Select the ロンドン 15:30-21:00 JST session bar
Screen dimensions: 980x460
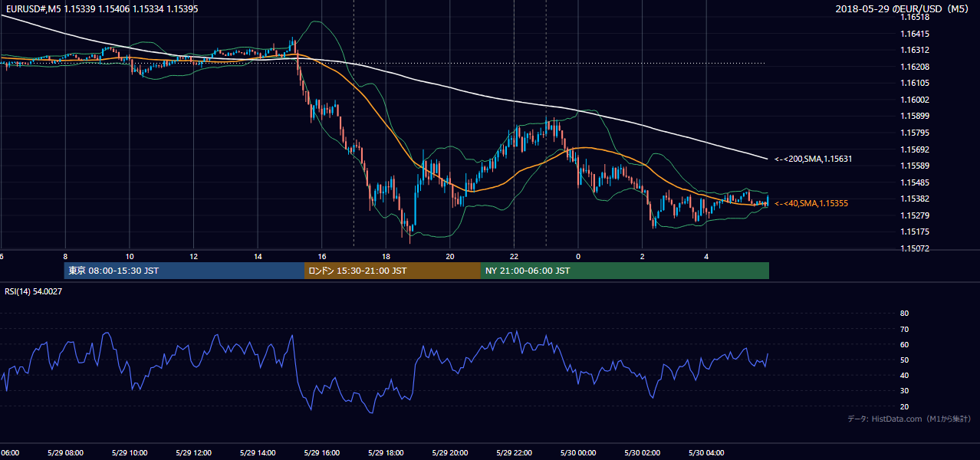tap(393, 271)
